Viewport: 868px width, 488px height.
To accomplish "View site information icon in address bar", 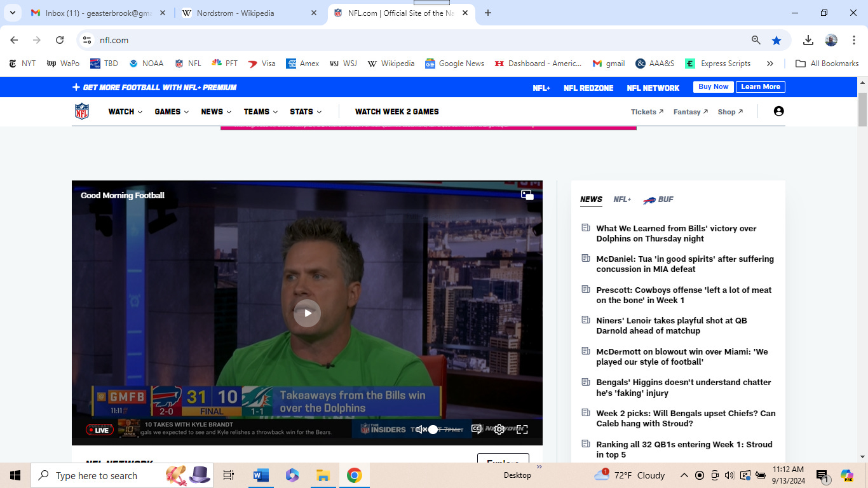I will (87, 40).
